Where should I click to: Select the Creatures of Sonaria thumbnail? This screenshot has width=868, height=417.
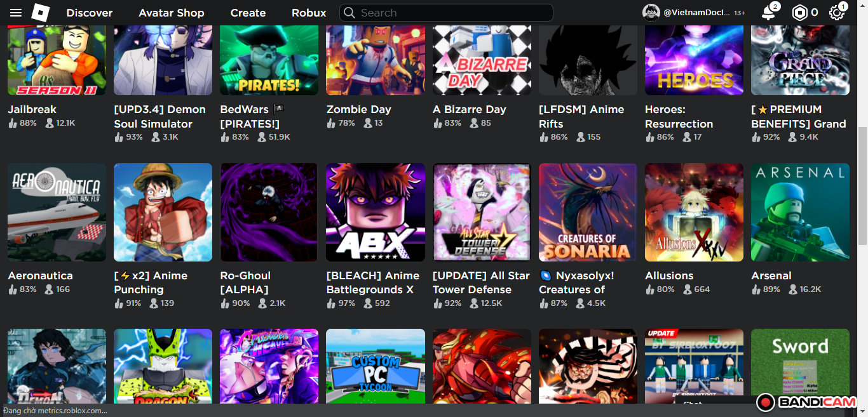pyautogui.click(x=588, y=212)
